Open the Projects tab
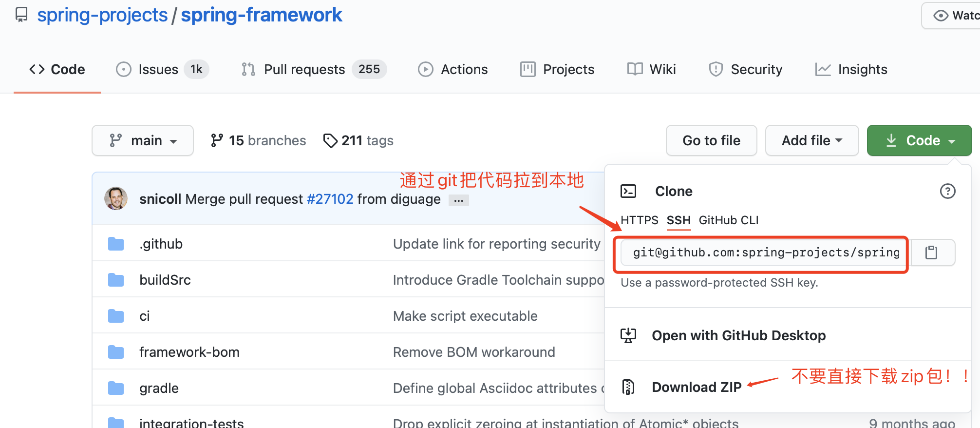The image size is (980, 428). click(x=557, y=69)
